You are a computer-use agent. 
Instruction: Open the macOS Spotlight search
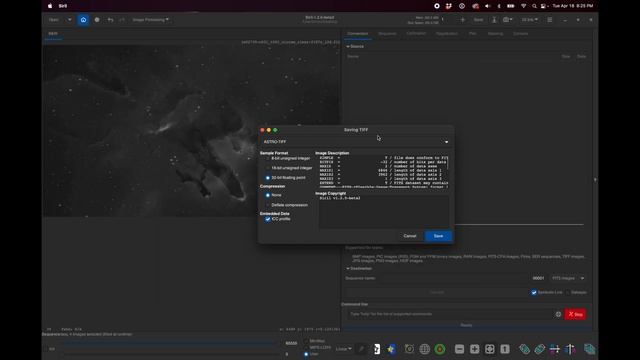[534, 6]
